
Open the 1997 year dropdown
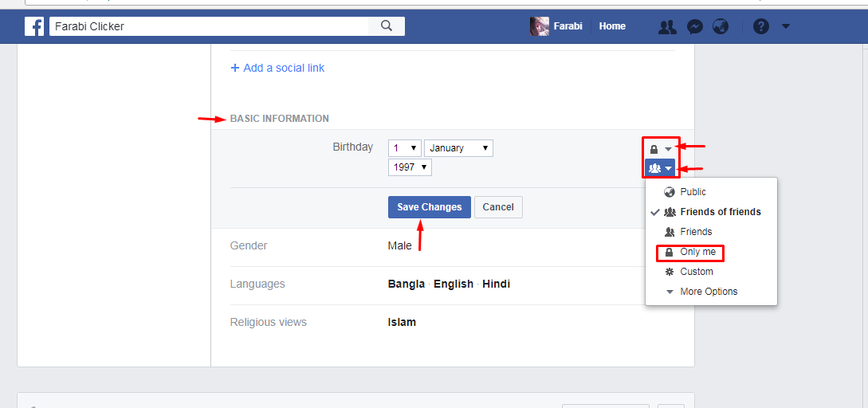click(x=410, y=167)
